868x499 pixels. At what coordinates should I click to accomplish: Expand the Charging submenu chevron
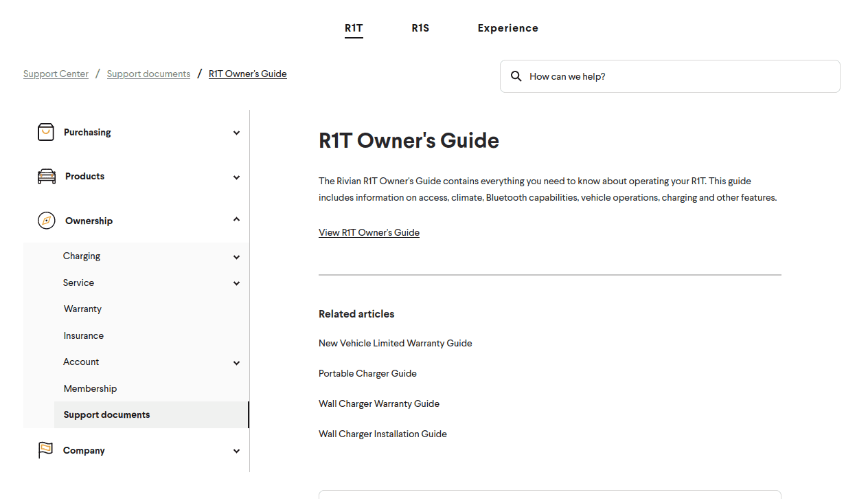click(x=236, y=257)
